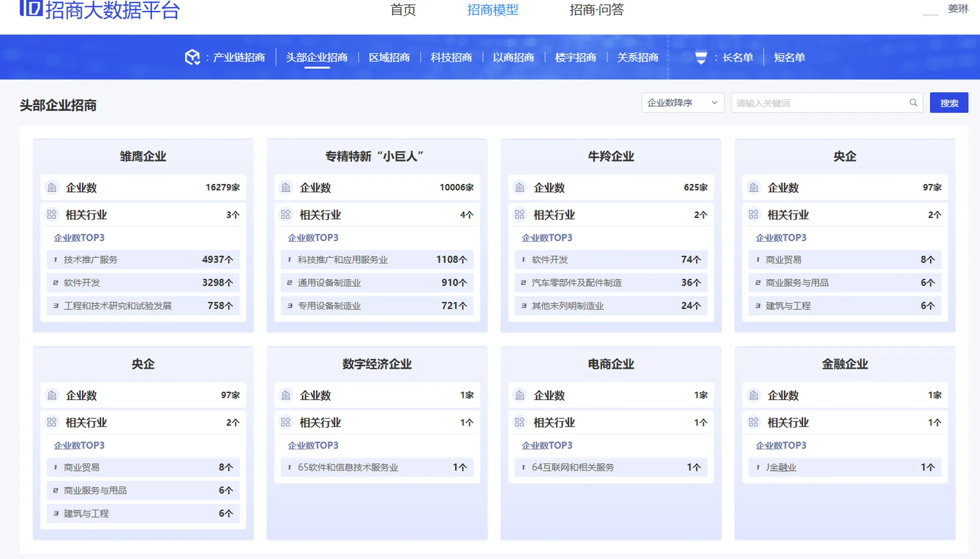Open 以商招商 section
Viewport: 980px width, 559px height.
point(513,58)
